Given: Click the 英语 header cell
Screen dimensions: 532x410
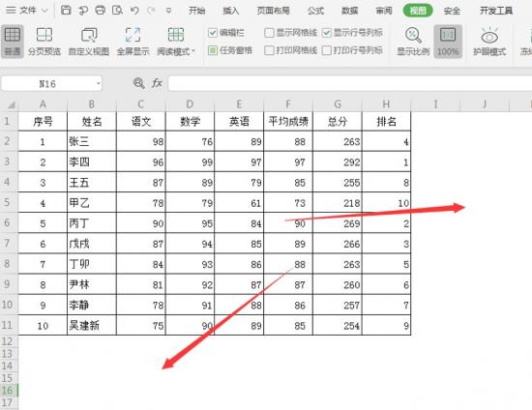Looking at the screenshot, I should coord(239,122).
